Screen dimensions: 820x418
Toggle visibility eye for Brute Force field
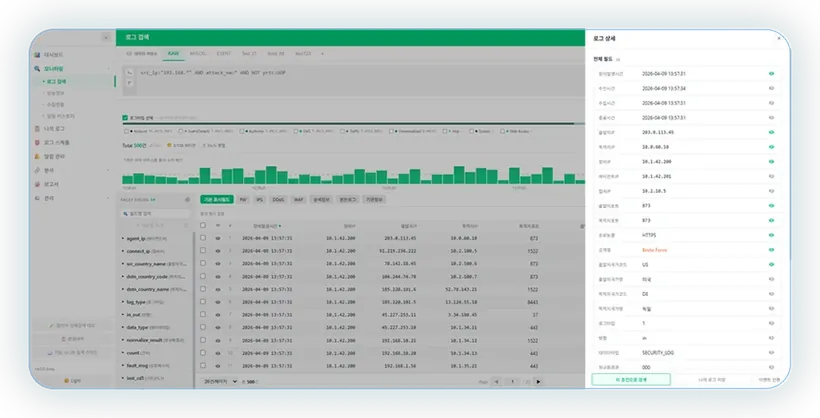(771, 250)
